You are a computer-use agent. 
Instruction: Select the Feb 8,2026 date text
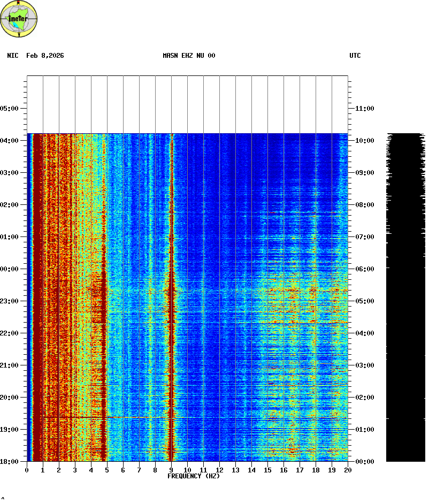45,56
